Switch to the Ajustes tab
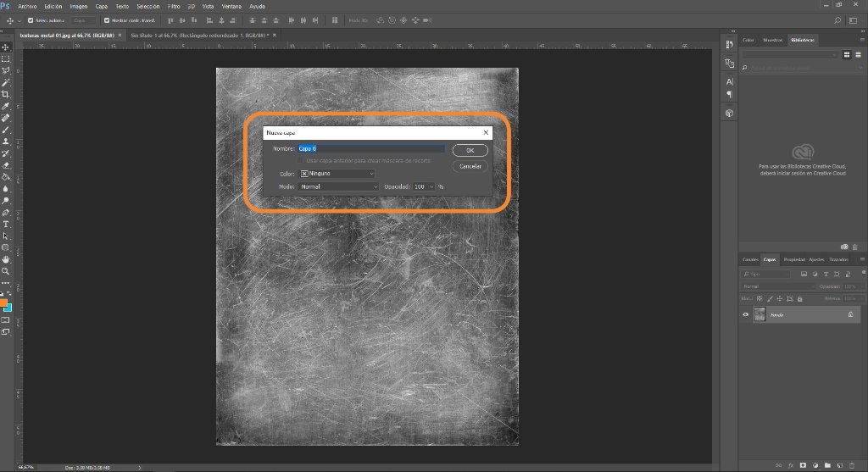868x472 pixels. [816, 259]
